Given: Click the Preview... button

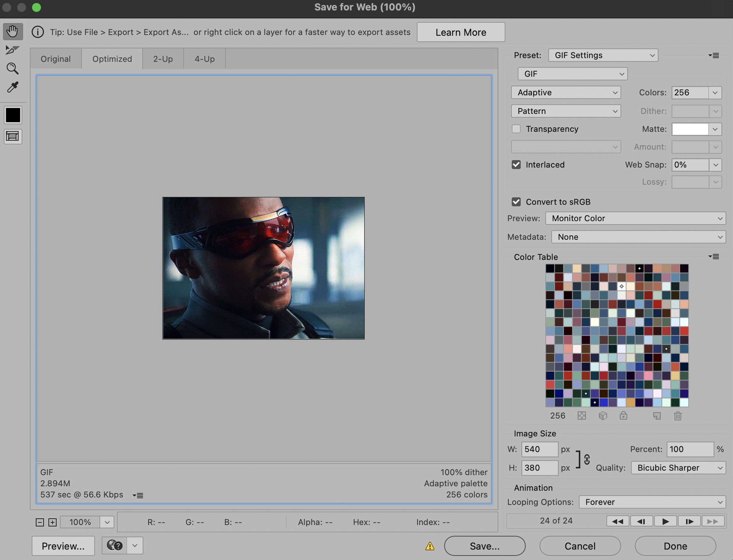Looking at the screenshot, I should point(63,546).
